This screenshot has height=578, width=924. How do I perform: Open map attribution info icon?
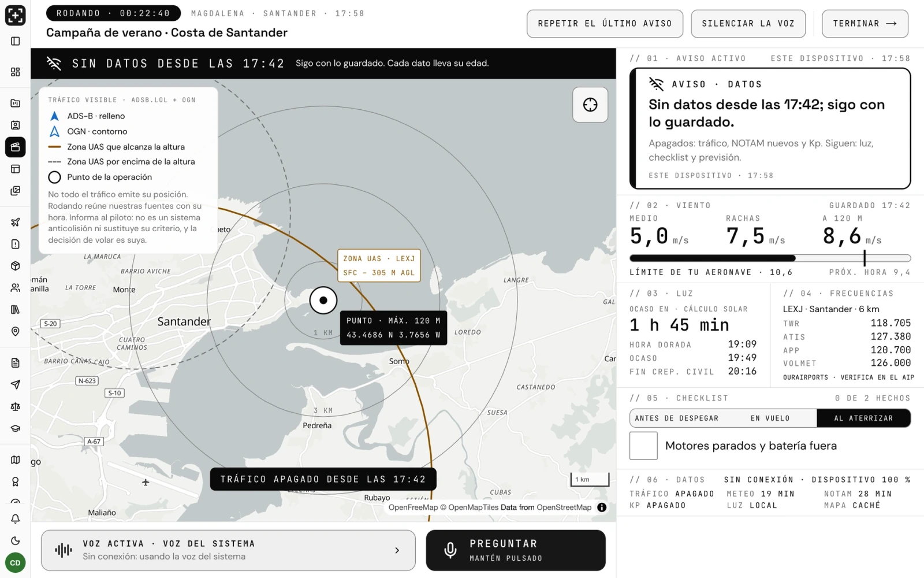click(x=602, y=507)
